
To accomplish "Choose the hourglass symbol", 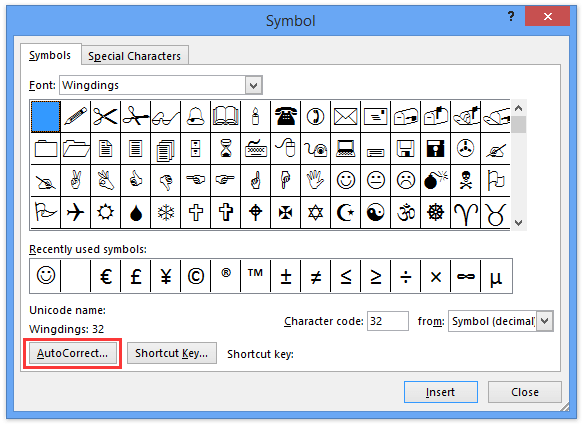I will [225, 149].
